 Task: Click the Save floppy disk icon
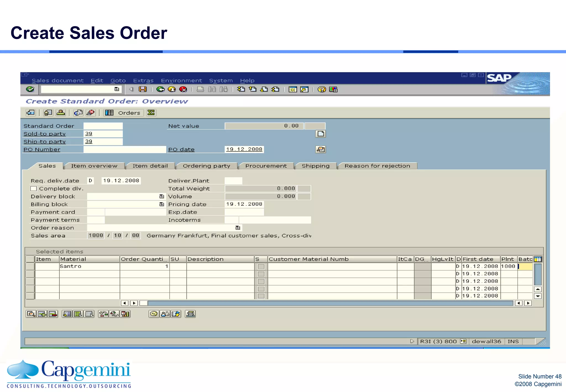pos(143,89)
